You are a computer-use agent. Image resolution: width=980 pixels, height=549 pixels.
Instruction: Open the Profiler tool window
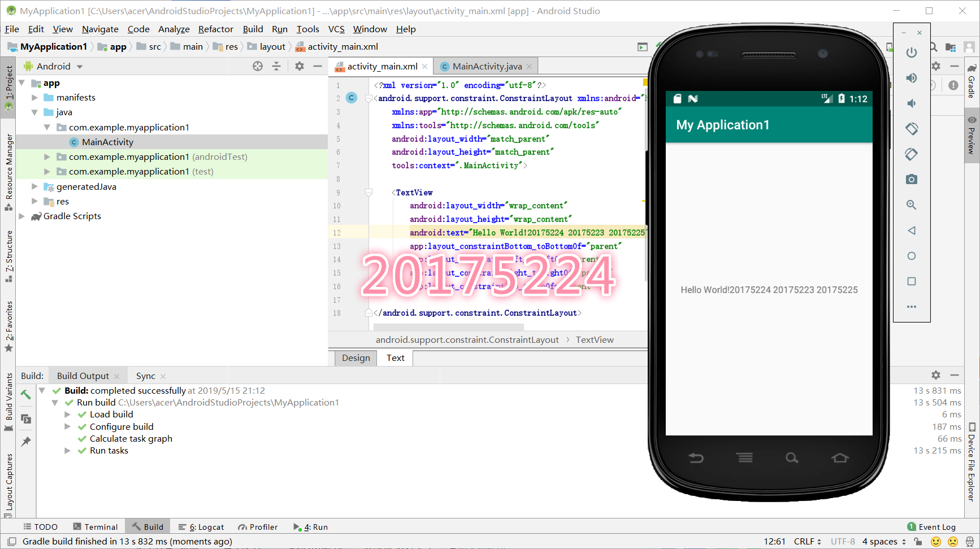(258, 527)
